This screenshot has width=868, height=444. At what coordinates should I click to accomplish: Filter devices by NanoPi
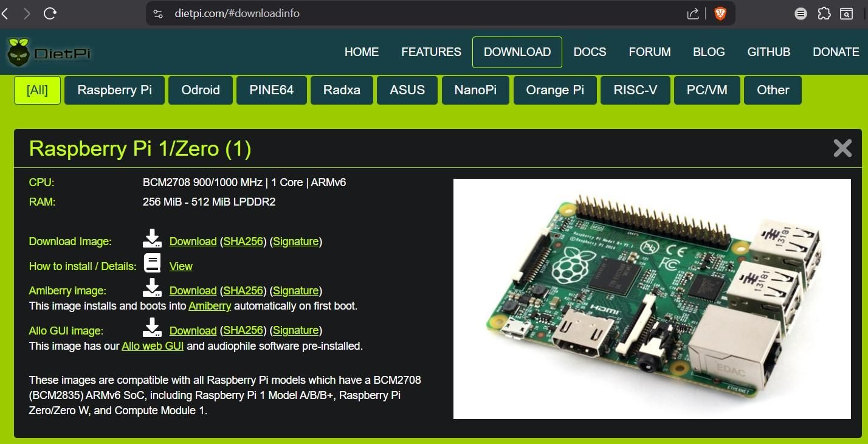476,90
